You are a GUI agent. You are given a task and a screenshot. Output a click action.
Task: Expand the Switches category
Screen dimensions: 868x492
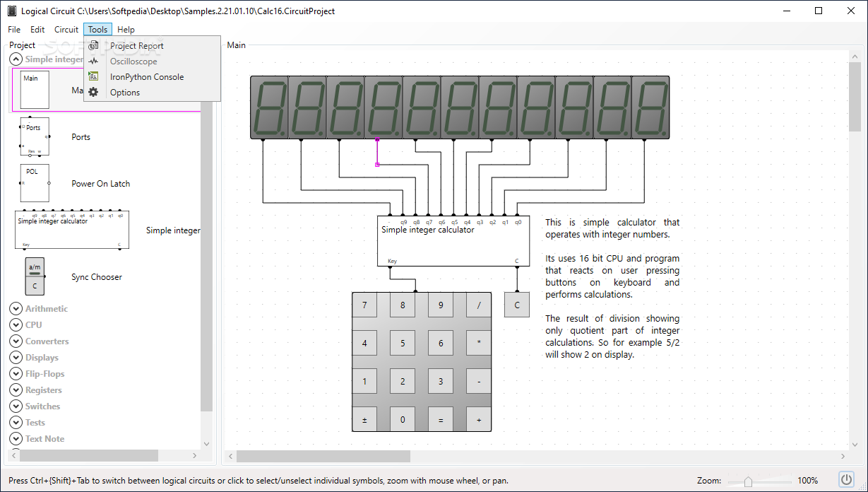(x=16, y=406)
